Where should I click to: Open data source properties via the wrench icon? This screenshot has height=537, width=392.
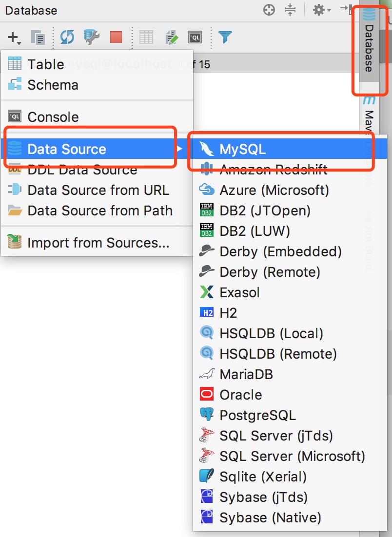(x=92, y=37)
